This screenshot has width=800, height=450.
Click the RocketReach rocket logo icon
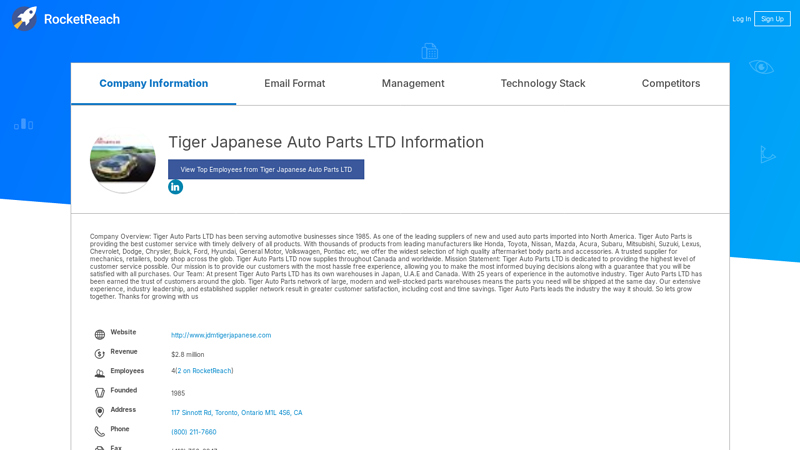[x=24, y=19]
